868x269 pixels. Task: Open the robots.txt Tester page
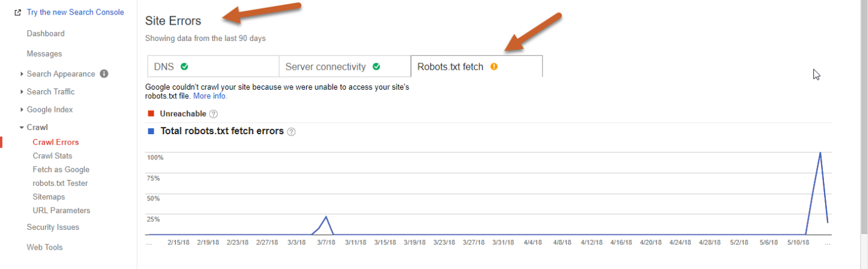pyautogui.click(x=60, y=183)
